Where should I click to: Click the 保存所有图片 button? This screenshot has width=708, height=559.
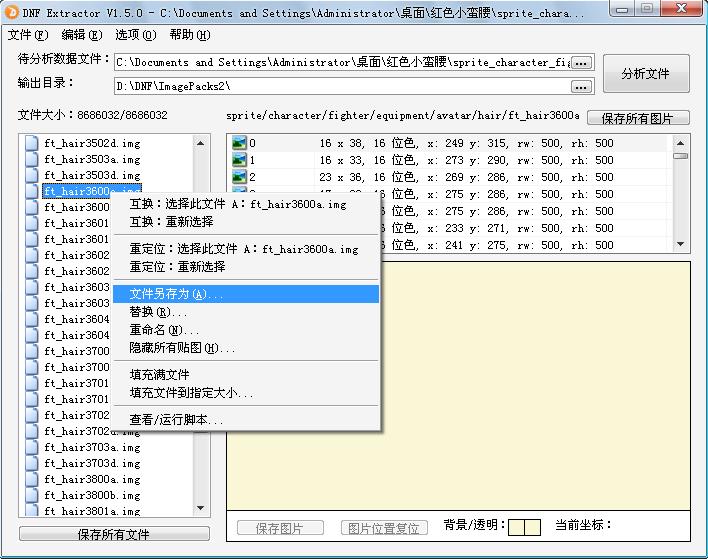pos(638,118)
